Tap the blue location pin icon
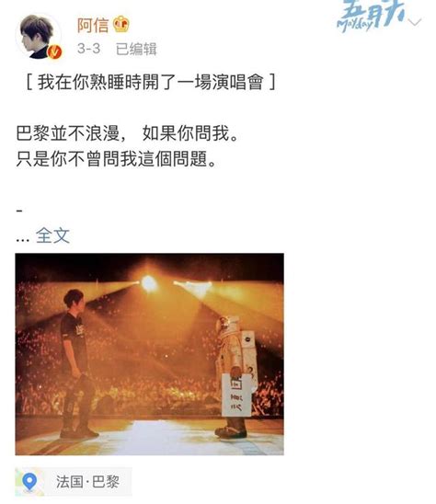Viewport: 436px width, 504px height. 29,482
